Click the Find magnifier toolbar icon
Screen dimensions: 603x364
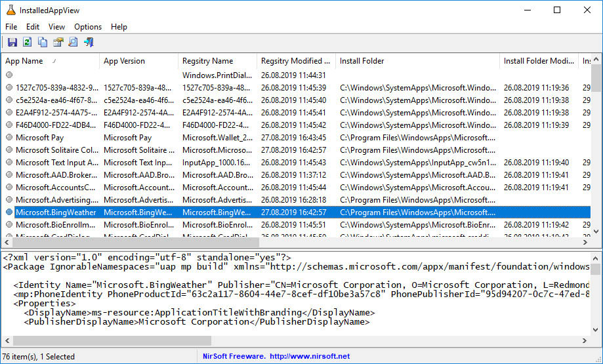point(73,42)
